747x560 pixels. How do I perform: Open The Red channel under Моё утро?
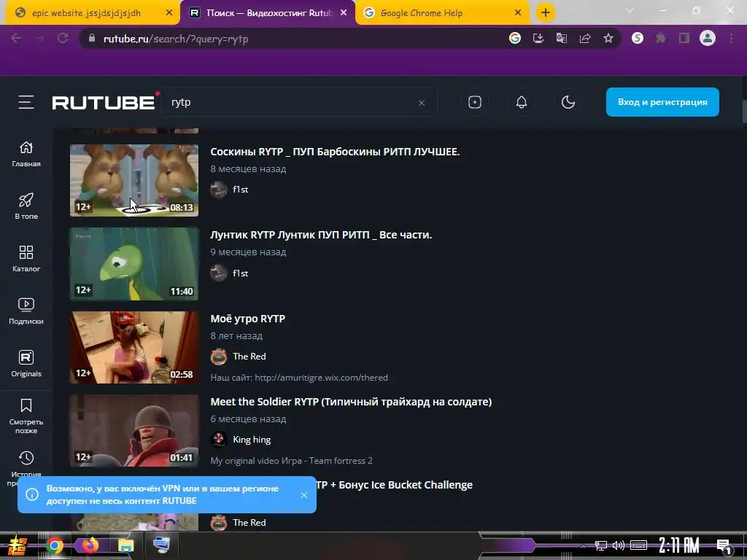coord(249,356)
